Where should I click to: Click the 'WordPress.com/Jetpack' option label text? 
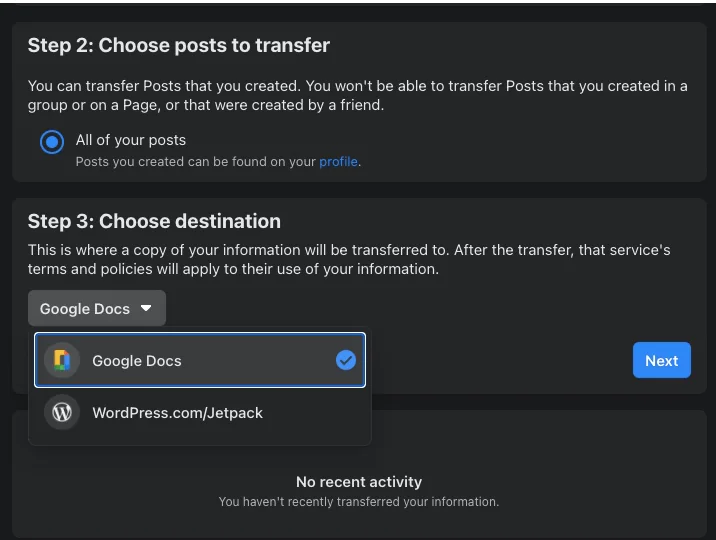(178, 412)
